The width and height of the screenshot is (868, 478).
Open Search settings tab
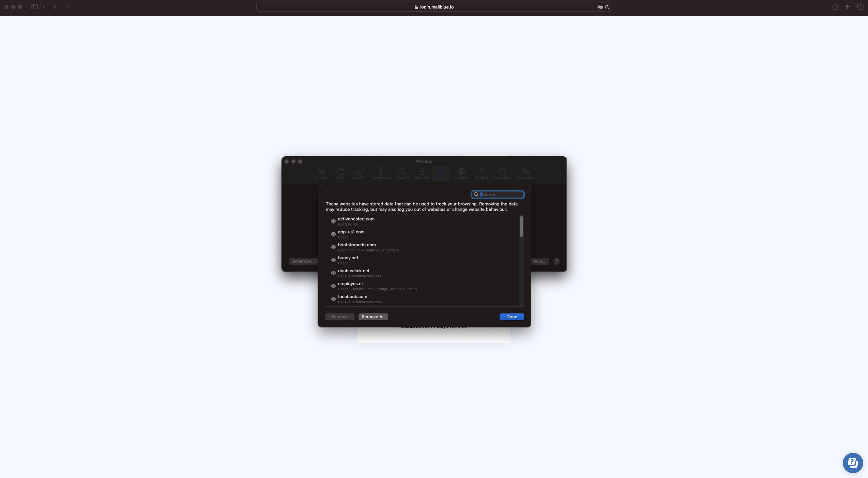tap(402, 174)
